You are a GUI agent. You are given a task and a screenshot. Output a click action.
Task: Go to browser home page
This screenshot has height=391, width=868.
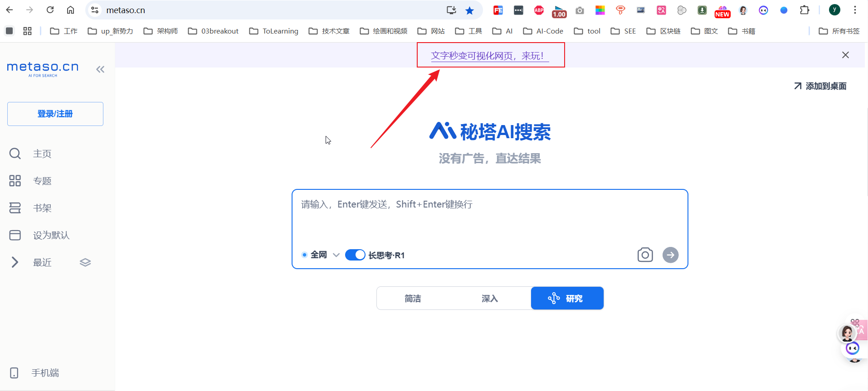70,10
